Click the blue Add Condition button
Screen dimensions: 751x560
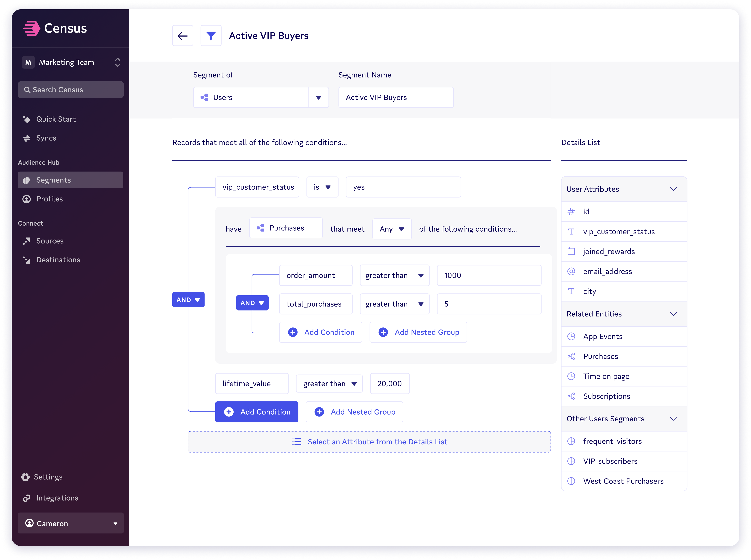[x=257, y=412]
